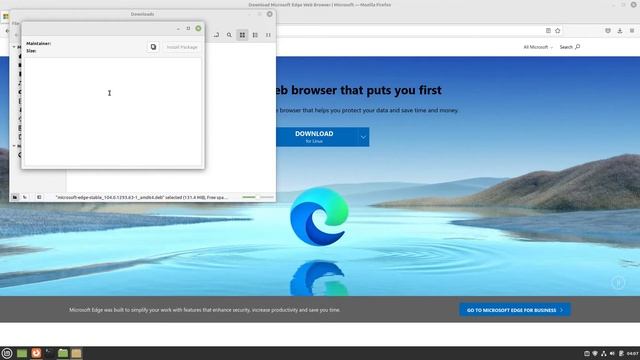
Task: Adjust the zoom slider in Downloads status bar
Action: (x=258, y=197)
